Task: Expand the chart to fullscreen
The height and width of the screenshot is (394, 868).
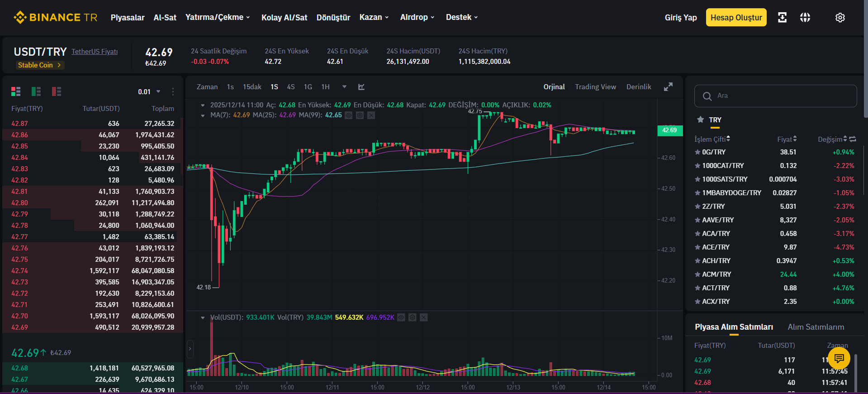Action: [668, 87]
